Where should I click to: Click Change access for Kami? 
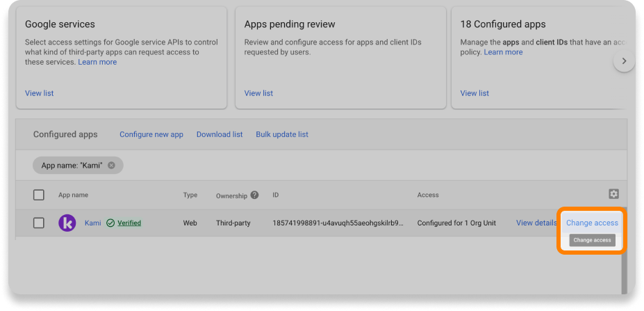(x=592, y=223)
